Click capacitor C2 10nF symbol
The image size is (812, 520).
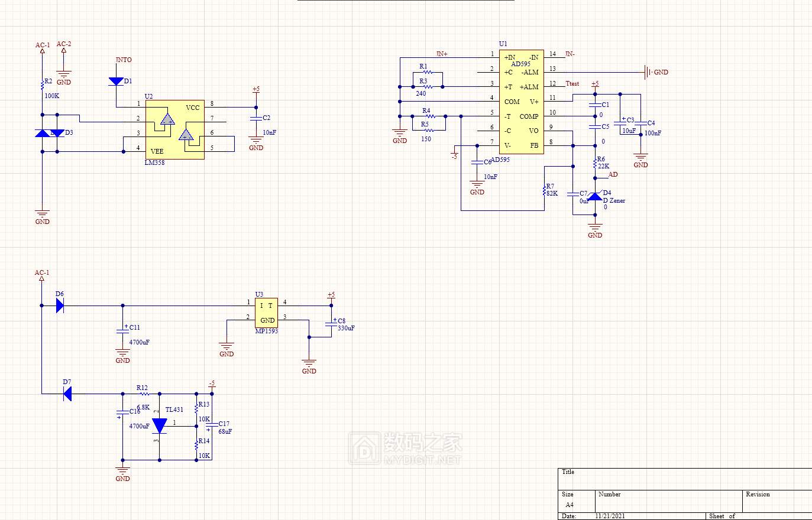[256, 118]
